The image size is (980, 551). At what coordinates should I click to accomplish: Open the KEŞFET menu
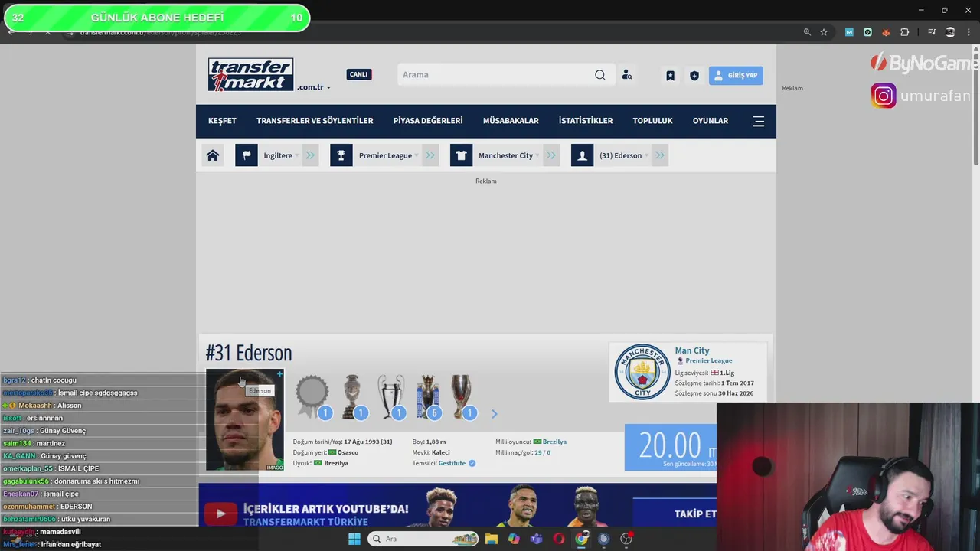point(222,121)
